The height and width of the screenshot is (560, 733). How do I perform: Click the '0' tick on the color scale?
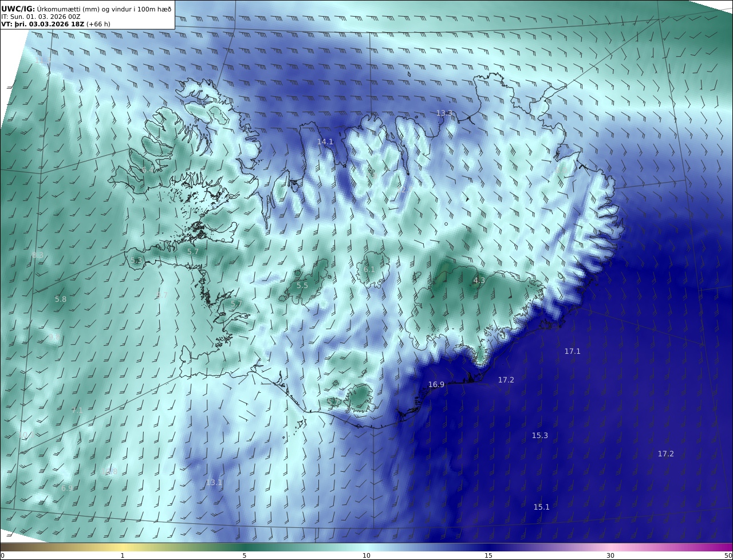click(x=2, y=555)
